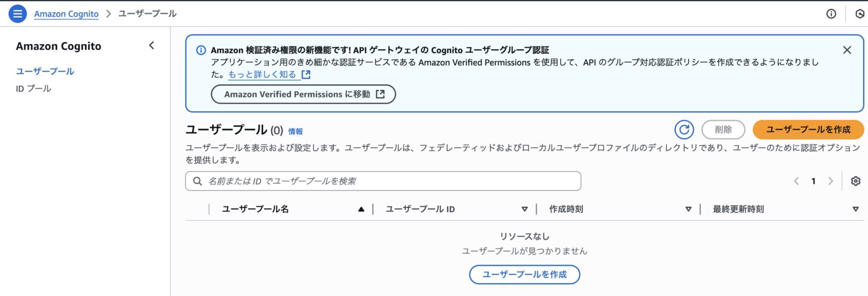Click the orange ユーザープールを作成 button
Image resolution: width=868 pixels, height=296 pixels.
point(809,130)
